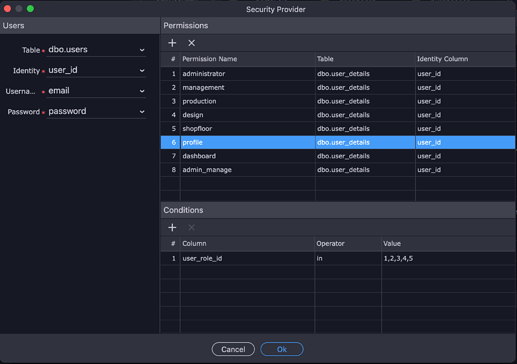Select the admin_manage permission row
The image size is (517, 364).
338,170
